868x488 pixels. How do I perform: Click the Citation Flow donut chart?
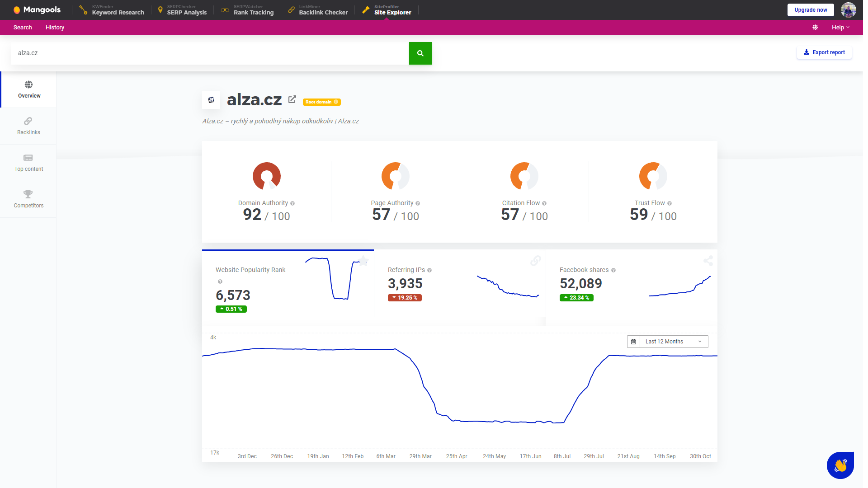pyautogui.click(x=524, y=176)
